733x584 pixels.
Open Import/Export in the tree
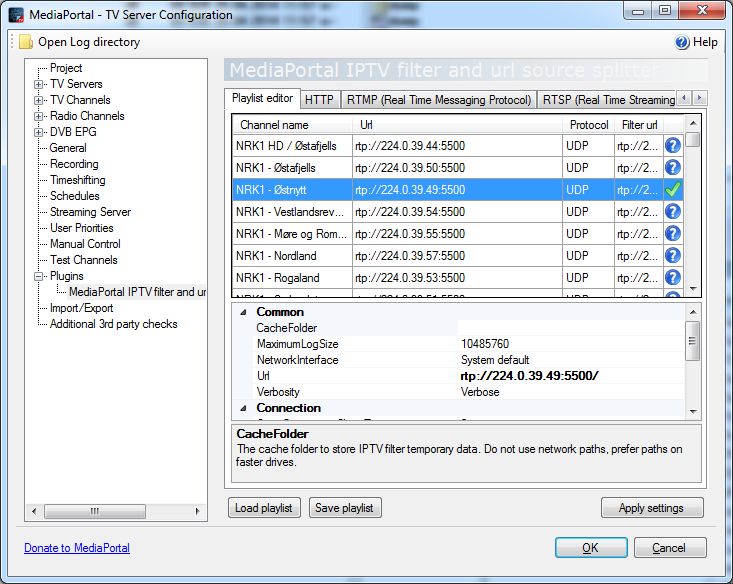(x=81, y=308)
